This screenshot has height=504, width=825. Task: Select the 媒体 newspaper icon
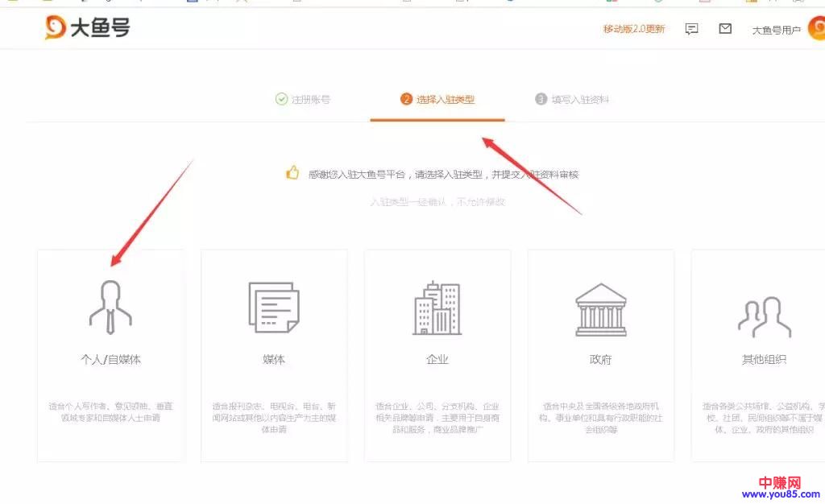pyautogui.click(x=274, y=307)
